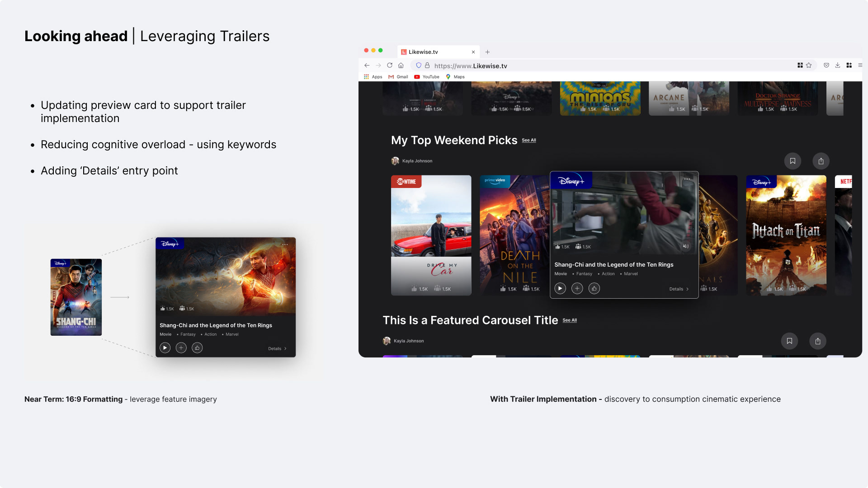Click the padlock site info icon

coord(427,66)
